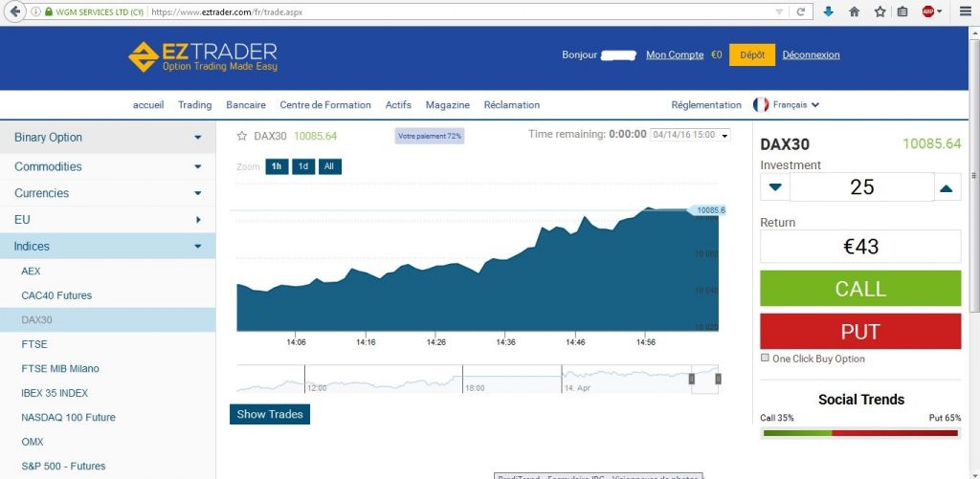This screenshot has width=980, height=479.
Task: Expand the EU category
Action: point(107,220)
